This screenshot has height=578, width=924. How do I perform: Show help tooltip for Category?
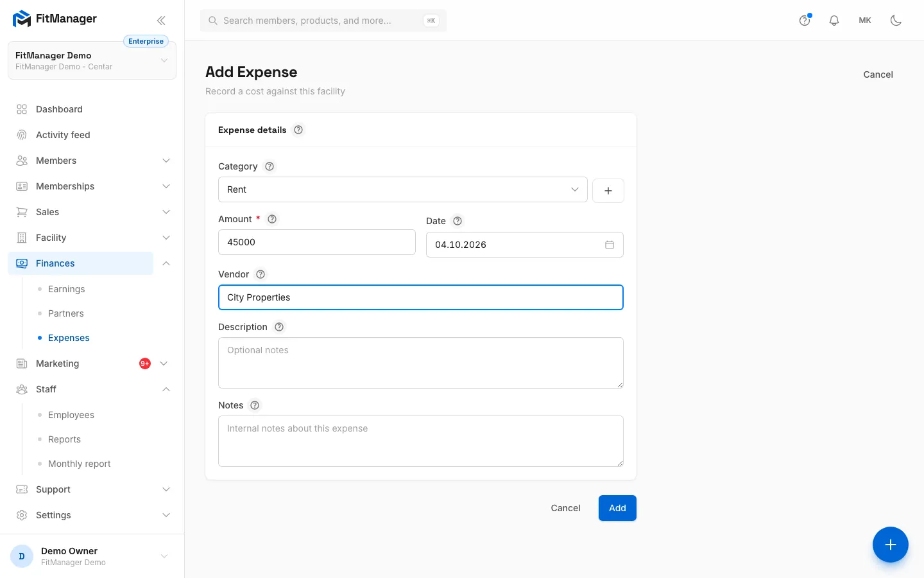tap(269, 166)
